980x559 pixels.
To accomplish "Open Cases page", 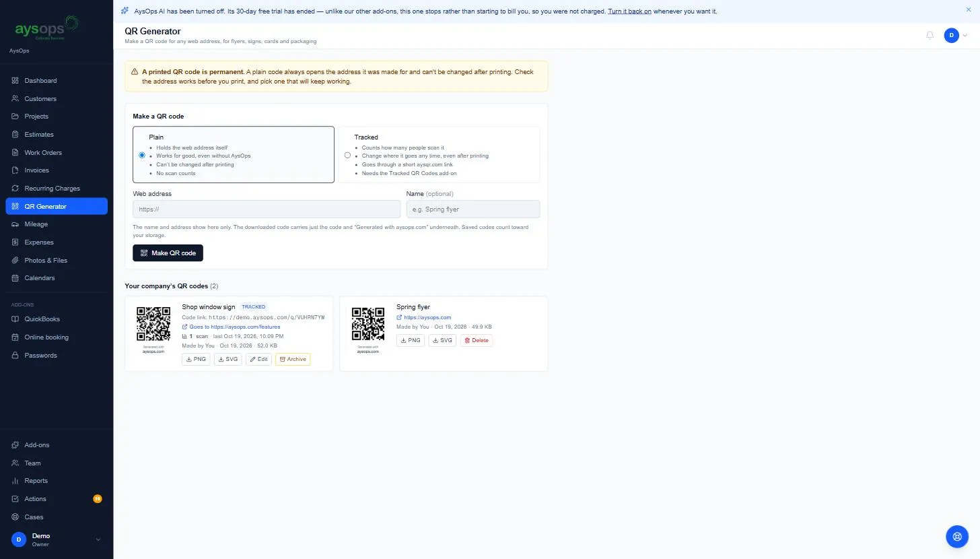I will tap(57, 517).
